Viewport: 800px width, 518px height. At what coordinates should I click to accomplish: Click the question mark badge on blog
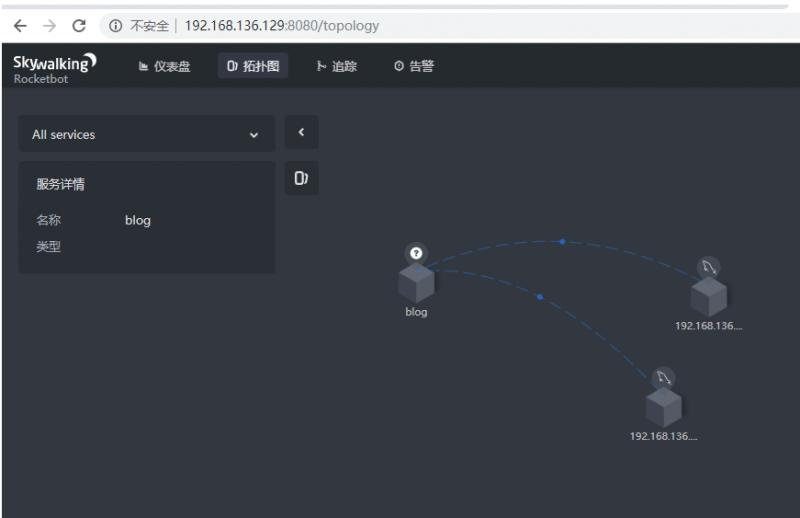(x=416, y=253)
